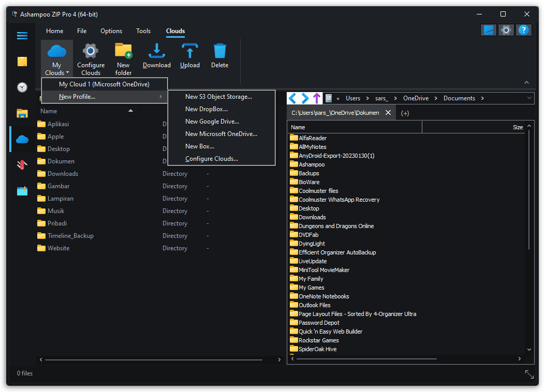Go up one folder with the purple arrow
This screenshot has width=545, height=392.
[317, 98]
